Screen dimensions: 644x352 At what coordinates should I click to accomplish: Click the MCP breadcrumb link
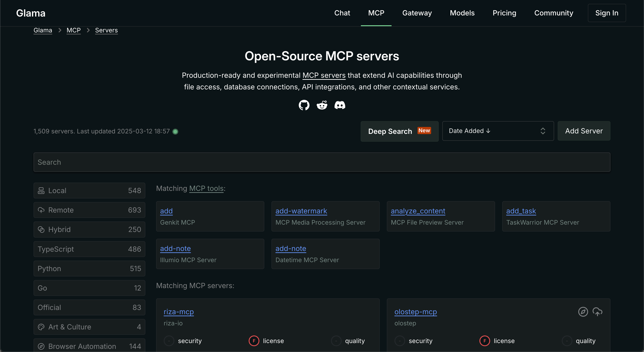[74, 30]
